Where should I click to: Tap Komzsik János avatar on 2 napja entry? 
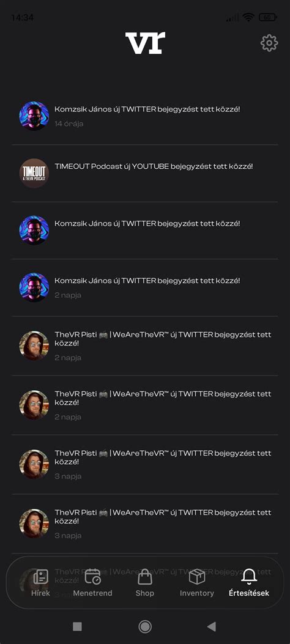click(x=34, y=287)
